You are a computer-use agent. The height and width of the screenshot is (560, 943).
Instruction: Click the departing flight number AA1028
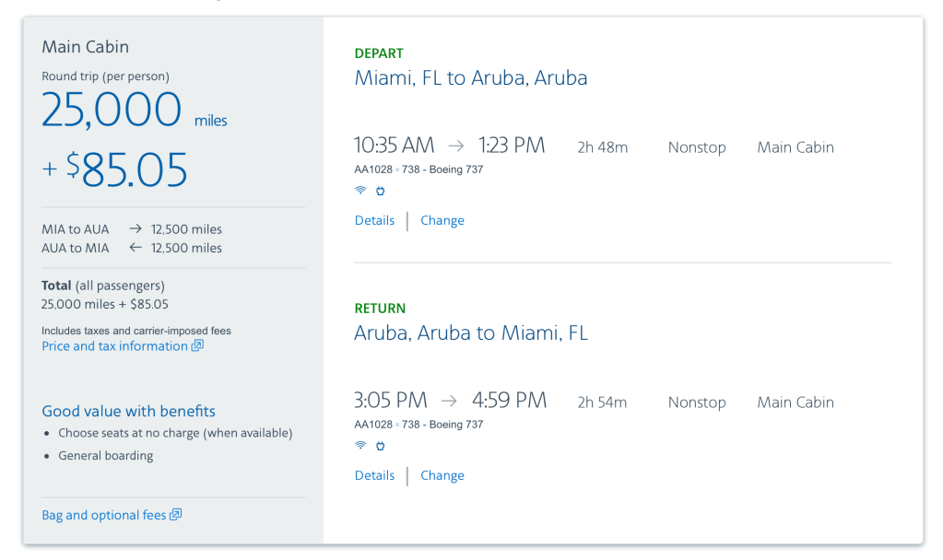click(x=373, y=169)
